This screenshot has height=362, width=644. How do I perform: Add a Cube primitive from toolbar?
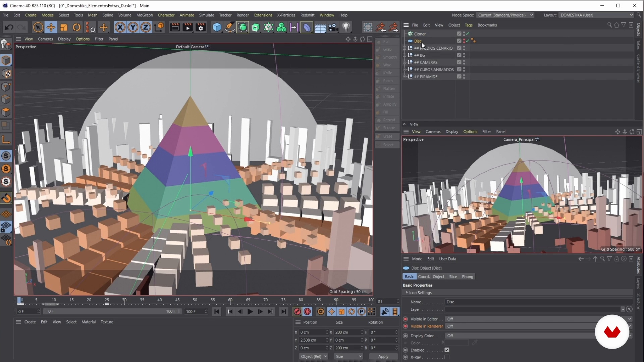click(x=217, y=27)
